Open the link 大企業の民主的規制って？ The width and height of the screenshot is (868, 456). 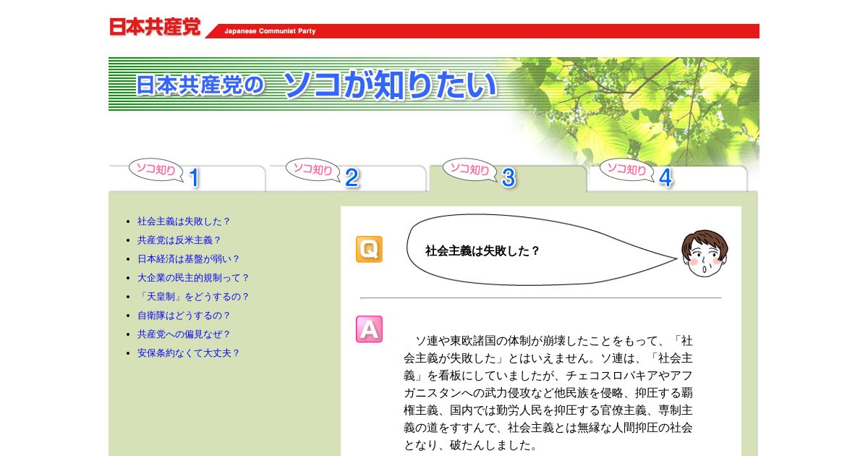click(x=193, y=278)
